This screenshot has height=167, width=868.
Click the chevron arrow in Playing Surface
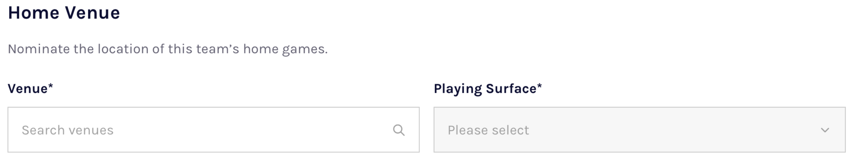[825, 130]
